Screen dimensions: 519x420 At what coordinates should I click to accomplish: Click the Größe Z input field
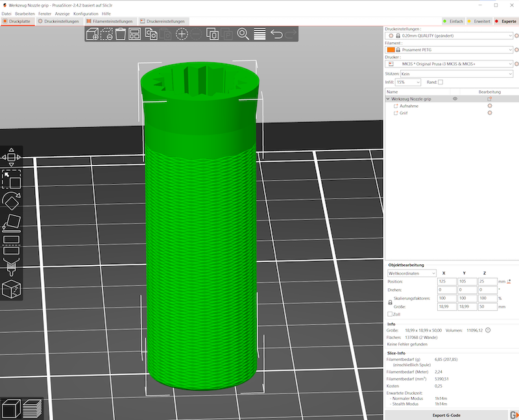[487, 306]
